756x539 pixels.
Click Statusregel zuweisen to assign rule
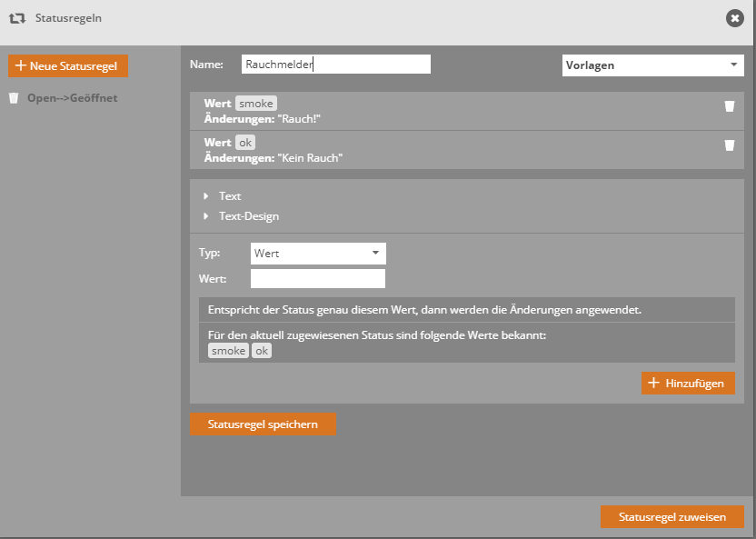click(671, 517)
